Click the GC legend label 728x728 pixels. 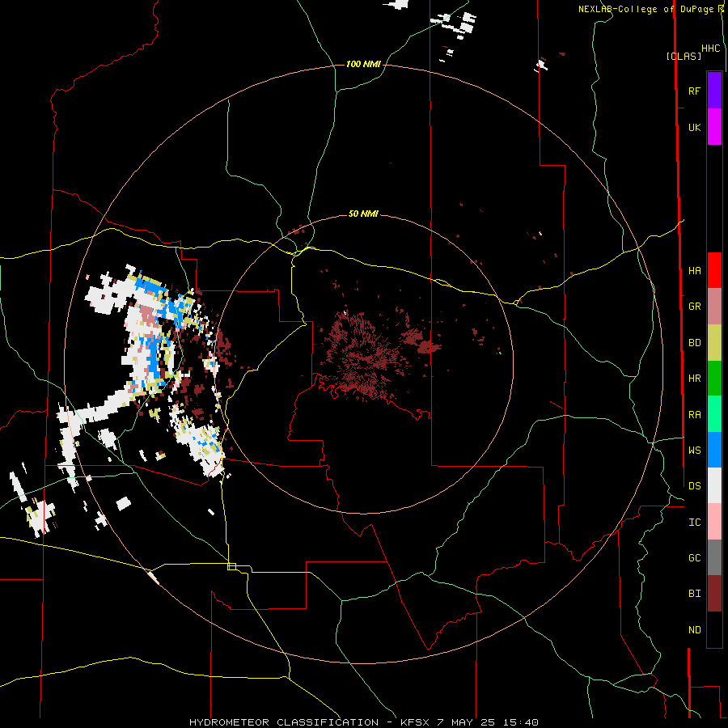[x=694, y=558]
